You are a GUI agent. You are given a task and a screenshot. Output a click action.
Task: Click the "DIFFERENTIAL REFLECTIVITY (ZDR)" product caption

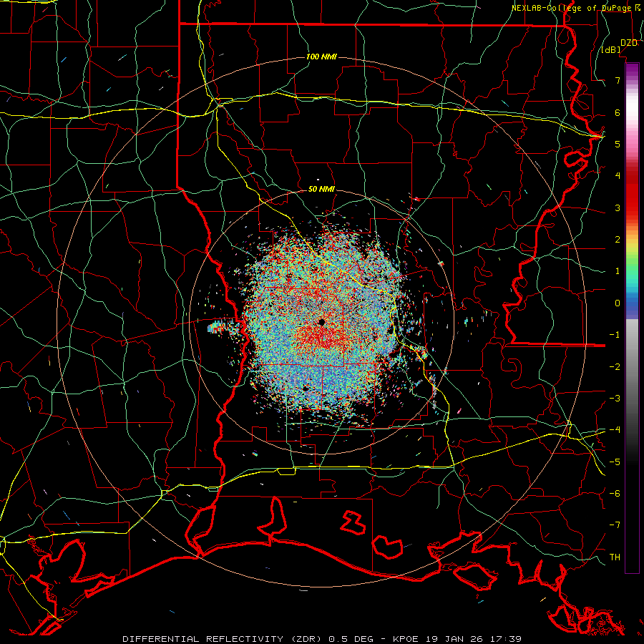(224, 639)
